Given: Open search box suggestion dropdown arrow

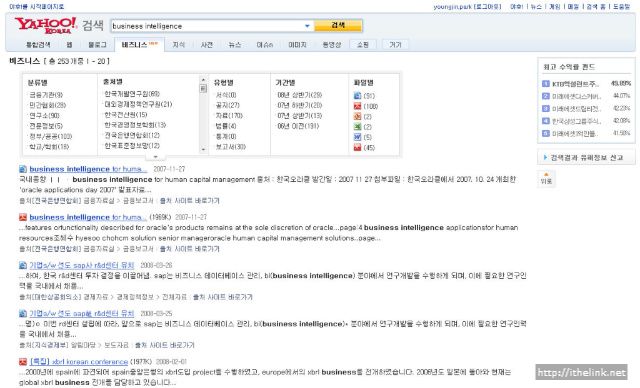Looking at the screenshot, I should (307, 26).
